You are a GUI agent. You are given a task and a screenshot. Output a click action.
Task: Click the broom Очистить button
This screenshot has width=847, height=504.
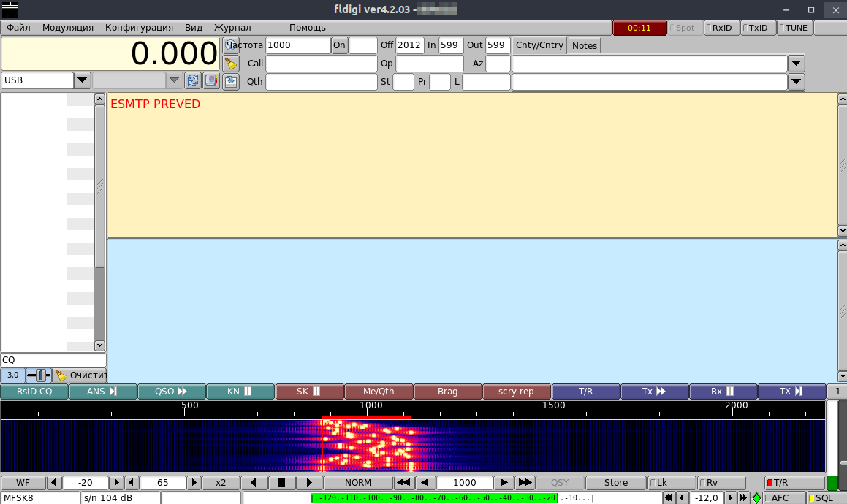80,375
